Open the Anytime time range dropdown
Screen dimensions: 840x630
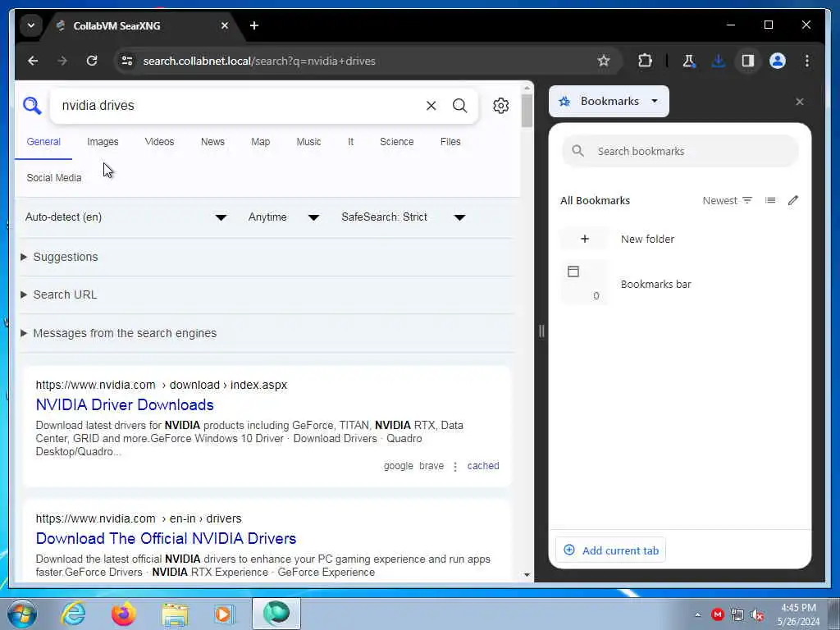284,217
